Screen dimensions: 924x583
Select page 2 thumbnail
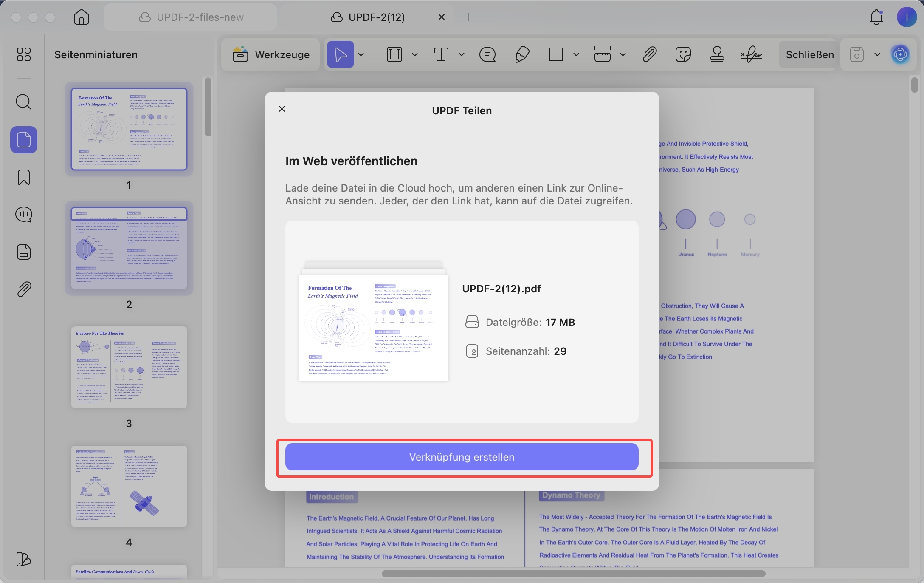coord(129,248)
